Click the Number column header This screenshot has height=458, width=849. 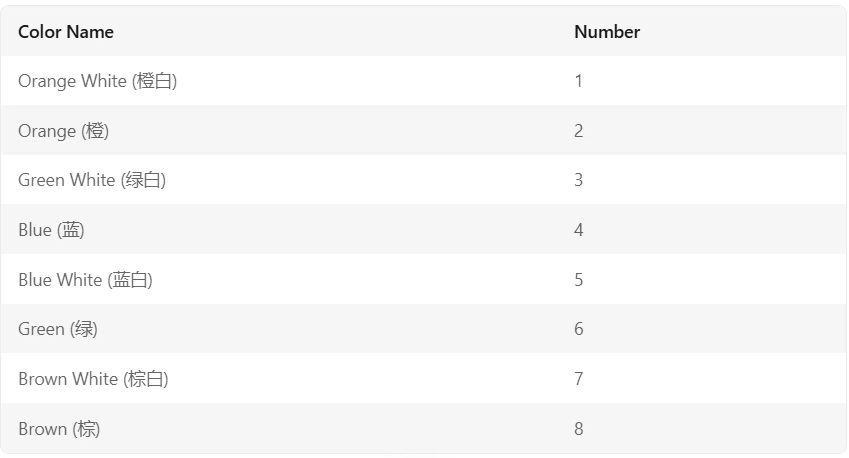tap(606, 32)
